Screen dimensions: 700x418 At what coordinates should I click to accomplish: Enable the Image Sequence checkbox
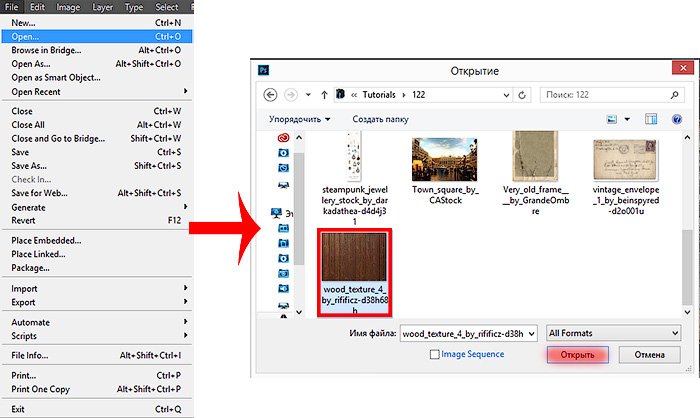[434, 354]
